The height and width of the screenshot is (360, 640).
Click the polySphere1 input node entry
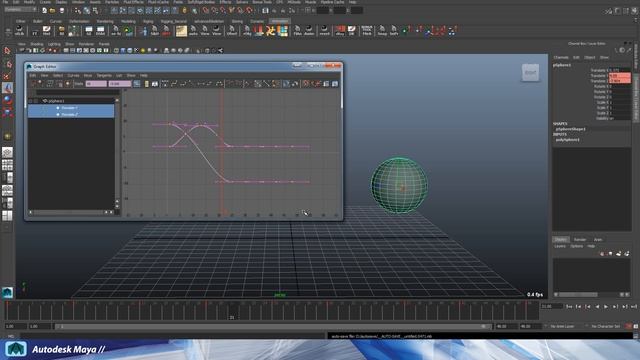(x=567, y=140)
